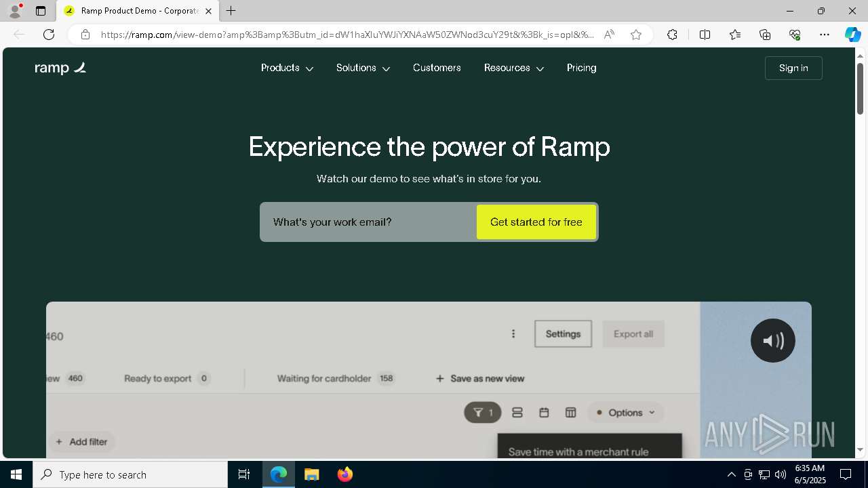
Task: Click the page vertical scrollbar thumb
Action: click(x=860, y=88)
